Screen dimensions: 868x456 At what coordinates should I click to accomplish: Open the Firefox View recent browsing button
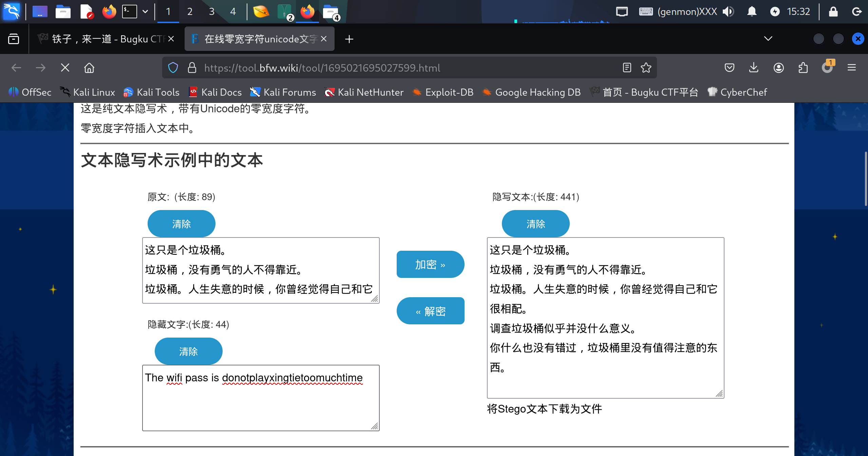(14, 39)
